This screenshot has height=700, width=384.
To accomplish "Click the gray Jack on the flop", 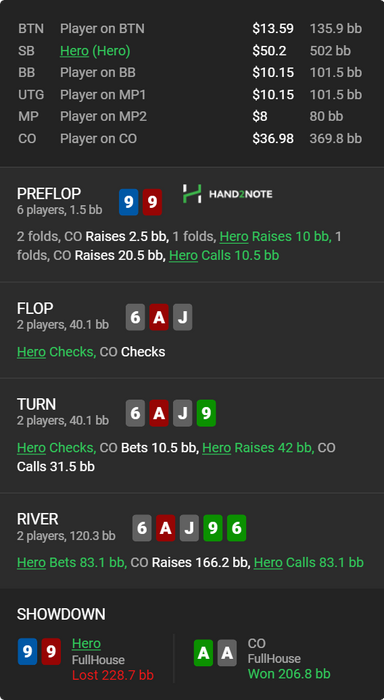I will pos(183,317).
